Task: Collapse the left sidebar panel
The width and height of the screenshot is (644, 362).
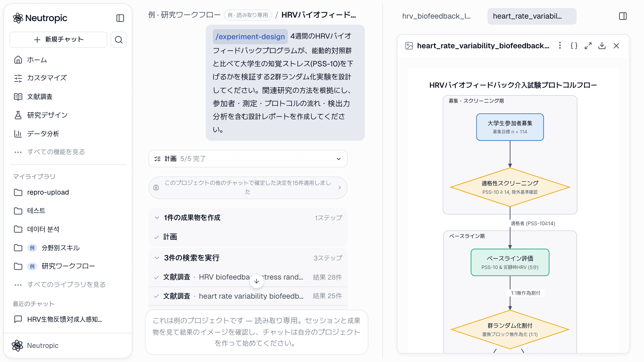Action: [120, 18]
